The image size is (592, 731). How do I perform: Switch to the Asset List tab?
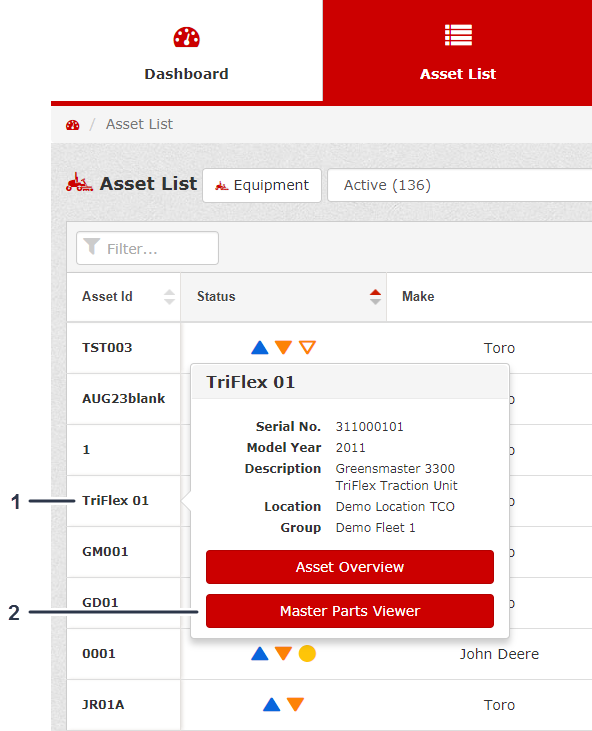[458, 52]
